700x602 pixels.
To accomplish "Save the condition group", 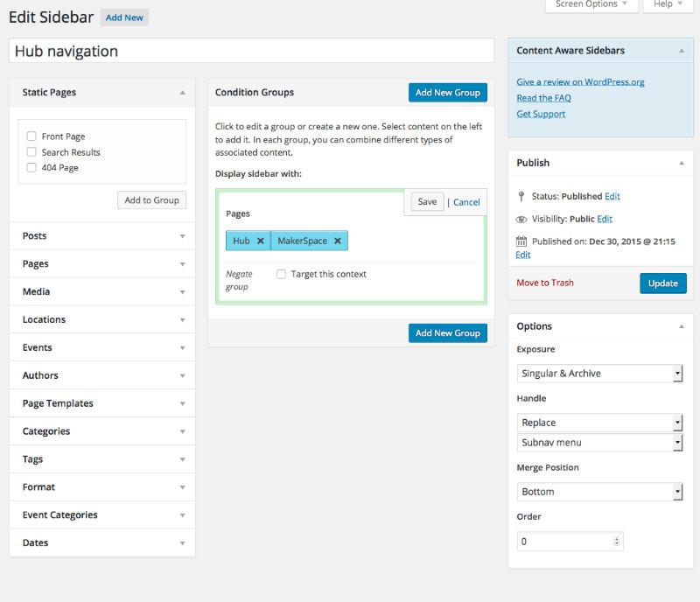I will [427, 202].
